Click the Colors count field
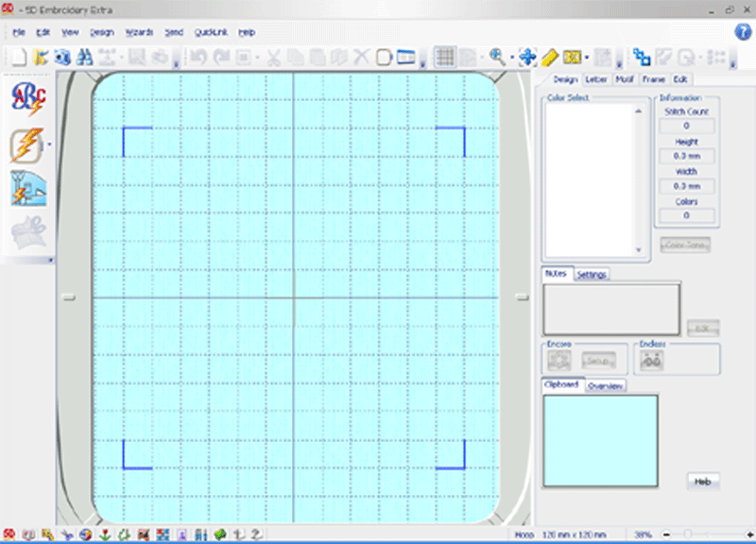 pyautogui.click(x=686, y=215)
